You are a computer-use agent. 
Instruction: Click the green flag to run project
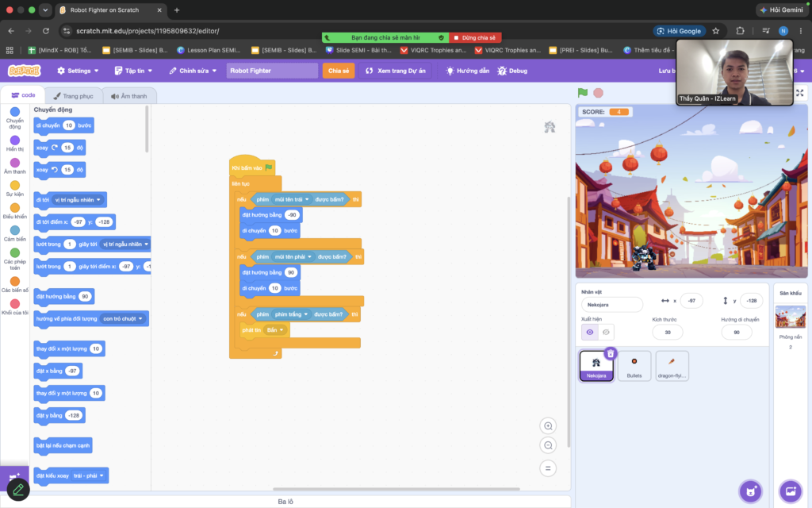583,93
